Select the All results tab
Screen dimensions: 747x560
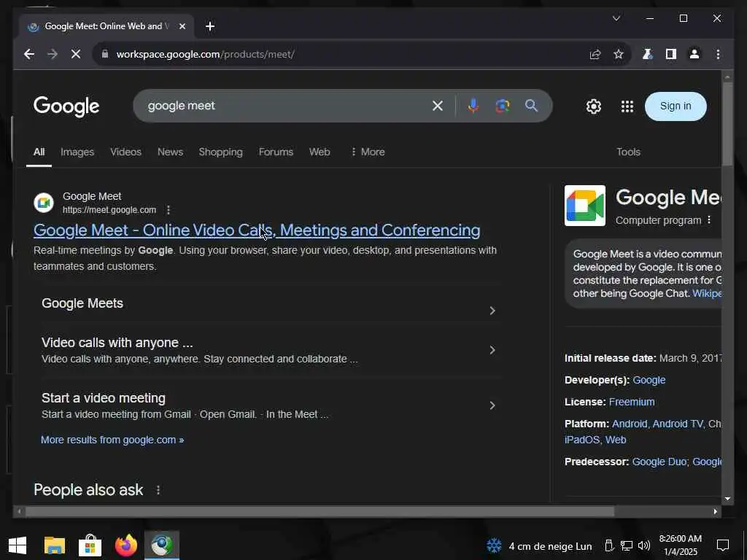[39, 152]
